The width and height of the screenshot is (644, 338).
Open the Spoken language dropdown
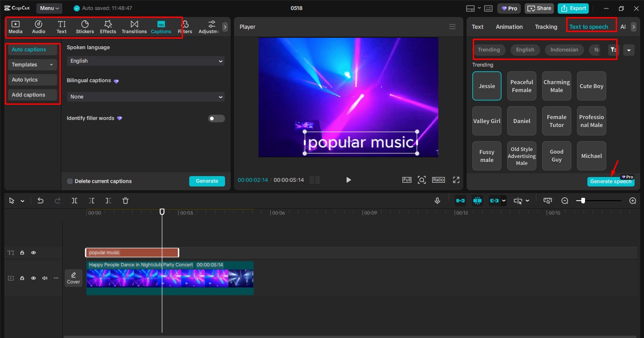(145, 60)
